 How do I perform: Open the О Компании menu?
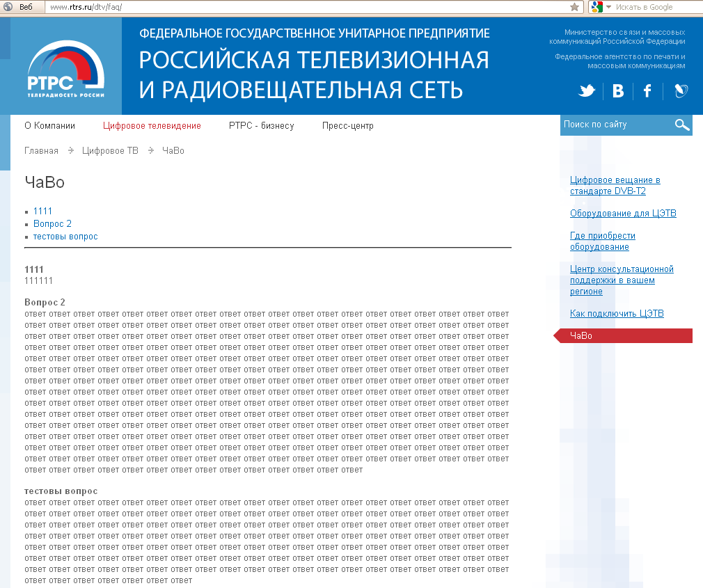[49, 126]
